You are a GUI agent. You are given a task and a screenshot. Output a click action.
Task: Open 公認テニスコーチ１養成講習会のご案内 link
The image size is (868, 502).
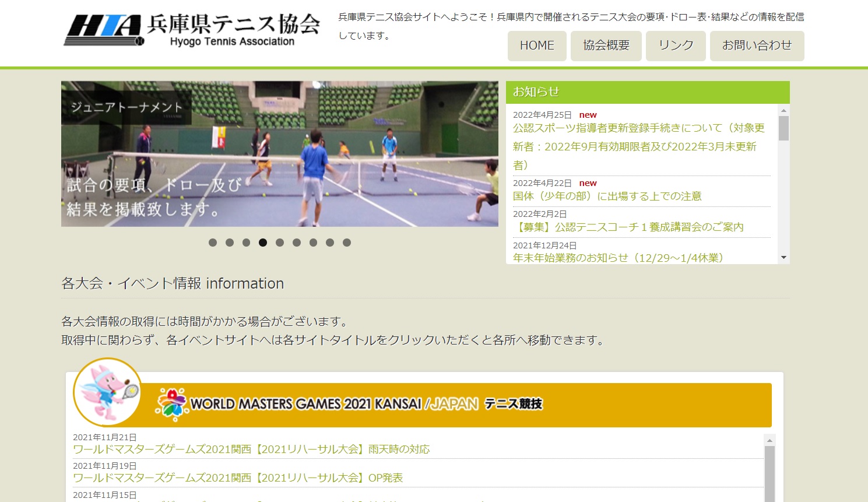coord(628,227)
